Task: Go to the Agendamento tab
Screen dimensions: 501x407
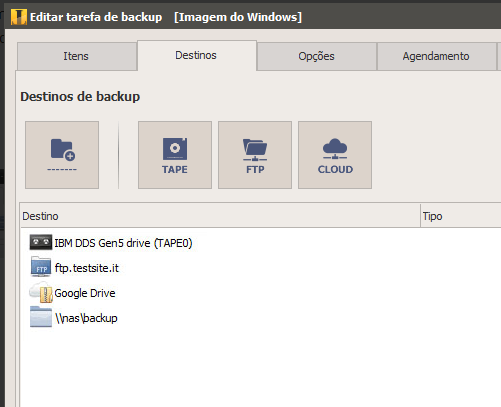Action: click(436, 56)
